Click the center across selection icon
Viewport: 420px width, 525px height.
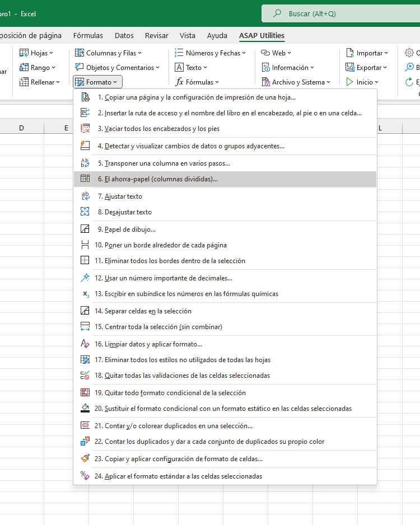85,327
